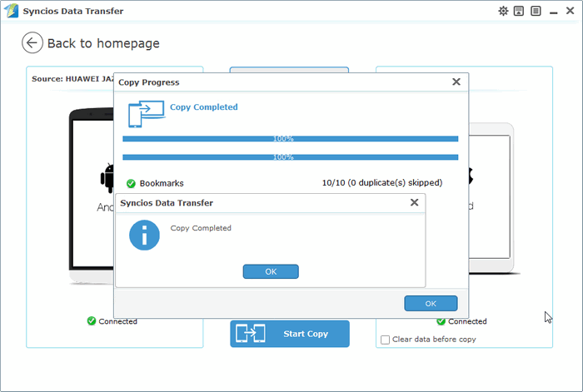The height and width of the screenshot is (392, 583).
Task: Click the Syncios app logo icon
Action: click(x=12, y=11)
